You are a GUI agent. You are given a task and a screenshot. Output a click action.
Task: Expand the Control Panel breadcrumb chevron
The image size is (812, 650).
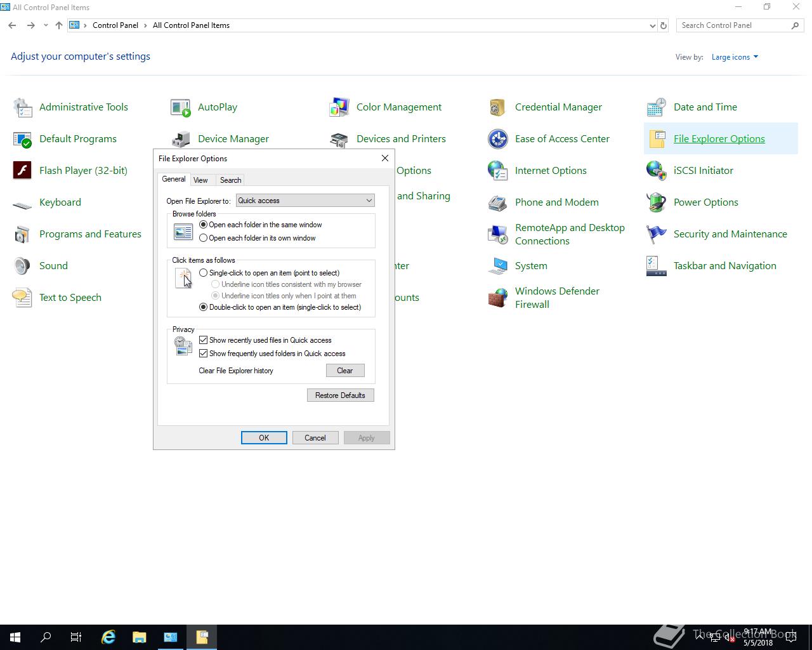145,25
